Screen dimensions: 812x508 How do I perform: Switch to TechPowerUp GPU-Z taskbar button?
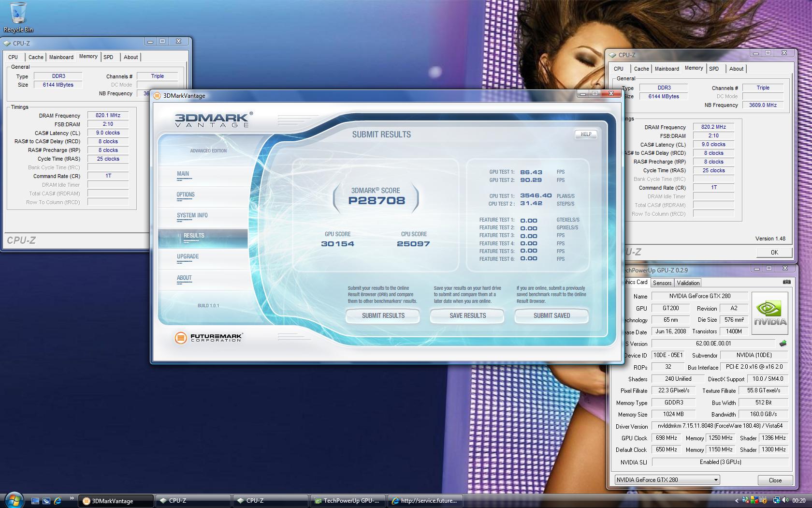pyautogui.click(x=348, y=501)
